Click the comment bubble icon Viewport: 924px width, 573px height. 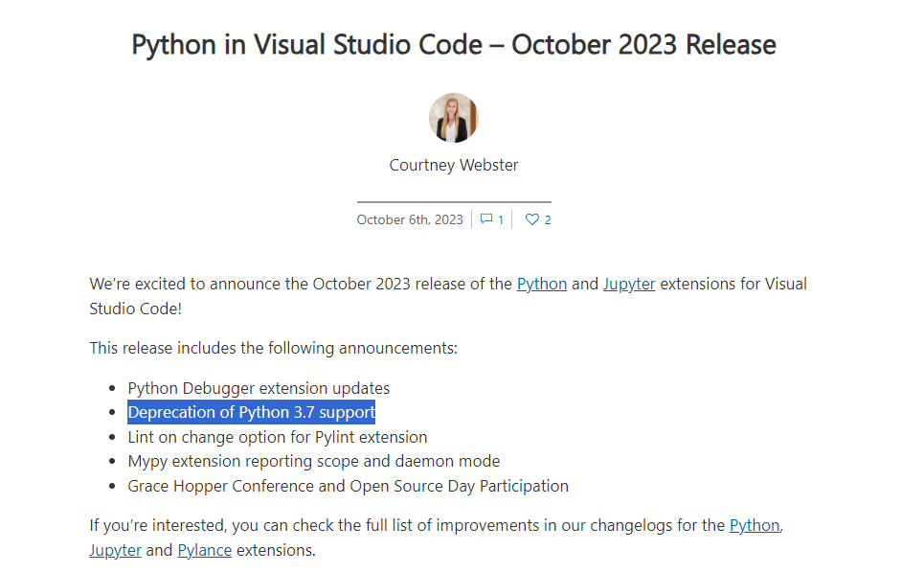coord(486,219)
